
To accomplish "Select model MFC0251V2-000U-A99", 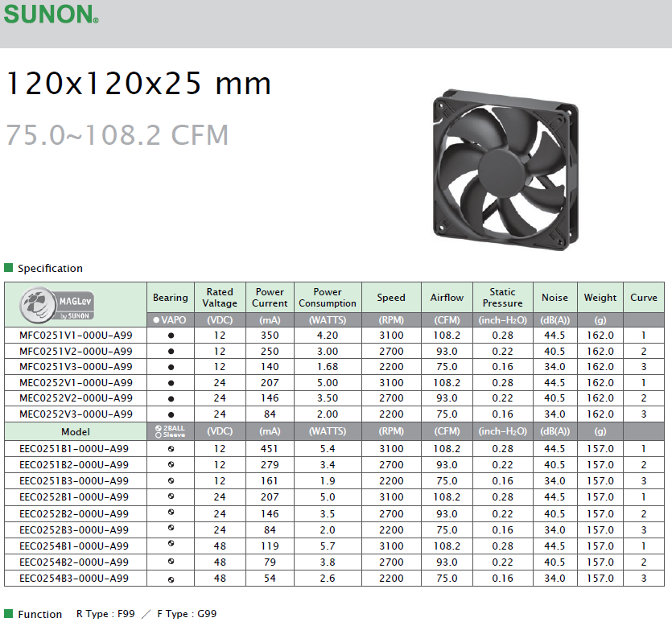I will [x=76, y=352].
